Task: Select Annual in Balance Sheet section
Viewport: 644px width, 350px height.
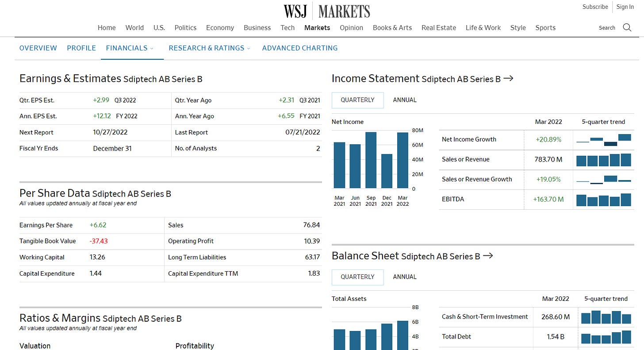Action: pyautogui.click(x=405, y=277)
